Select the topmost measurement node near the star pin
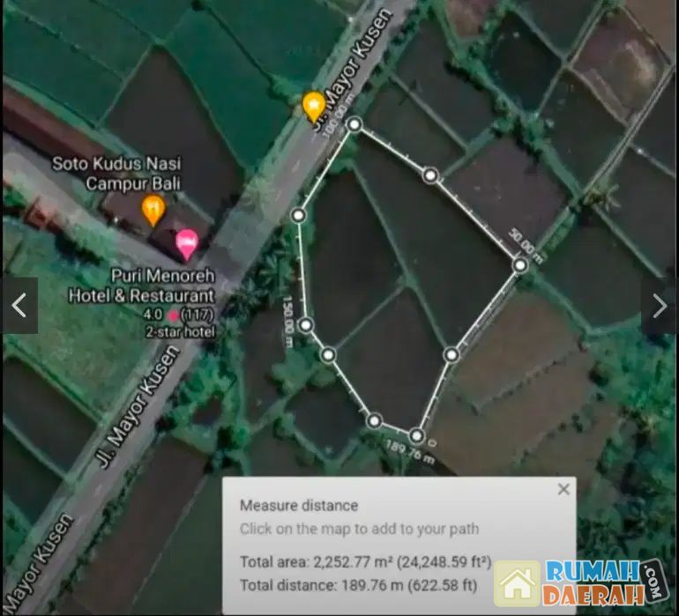The image size is (679, 616). point(354,124)
